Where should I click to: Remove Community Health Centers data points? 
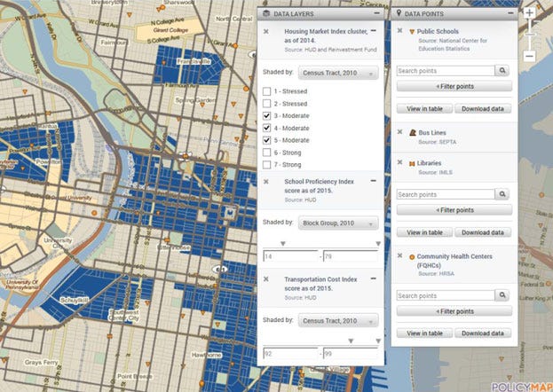(399, 255)
